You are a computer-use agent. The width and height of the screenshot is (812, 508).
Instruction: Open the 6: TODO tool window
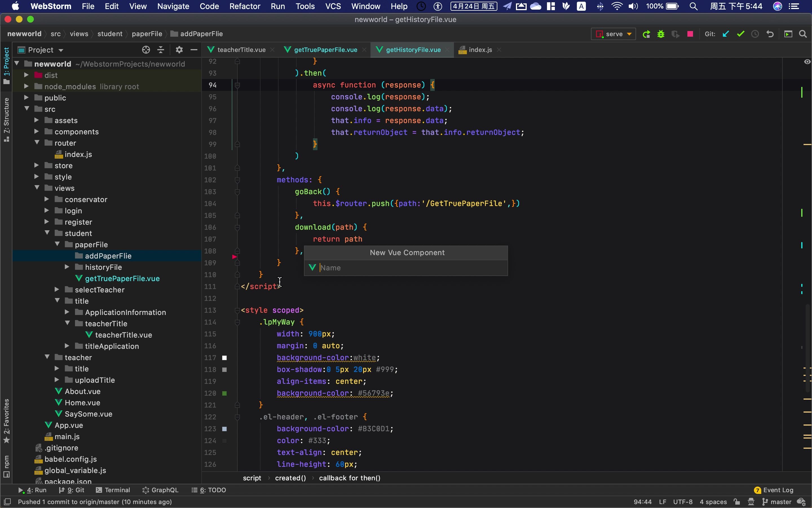[x=209, y=490]
